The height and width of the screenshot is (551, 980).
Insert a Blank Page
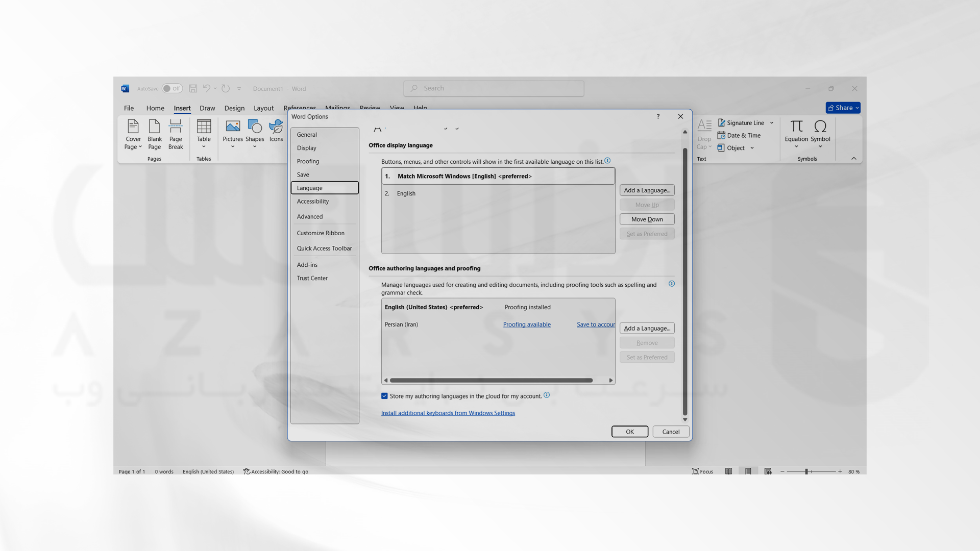[x=155, y=135]
